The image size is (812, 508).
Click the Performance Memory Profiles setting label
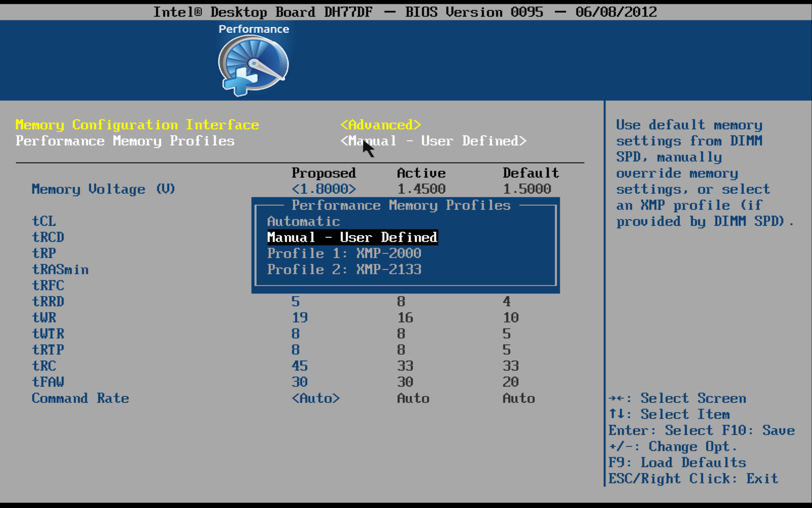125,141
